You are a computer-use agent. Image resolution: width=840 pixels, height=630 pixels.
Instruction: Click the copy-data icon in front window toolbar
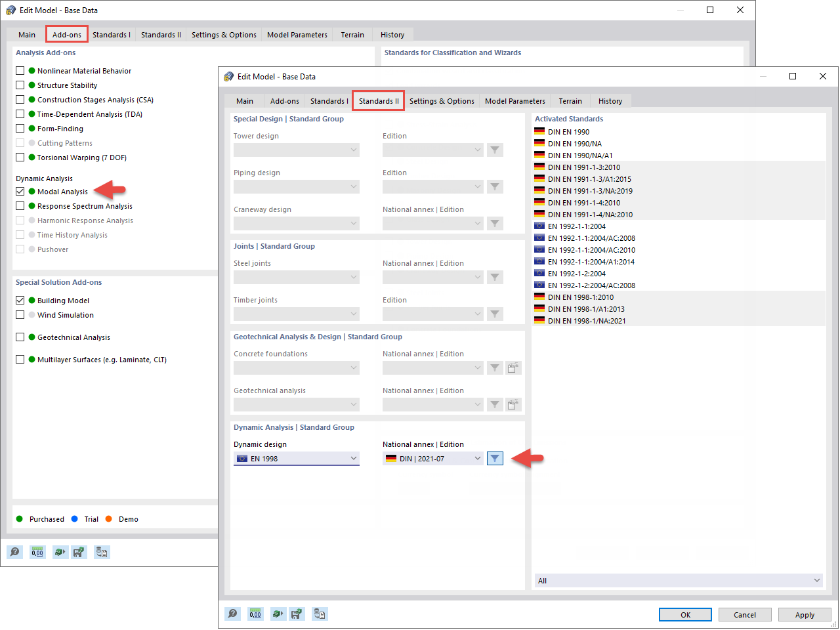(x=320, y=614)
